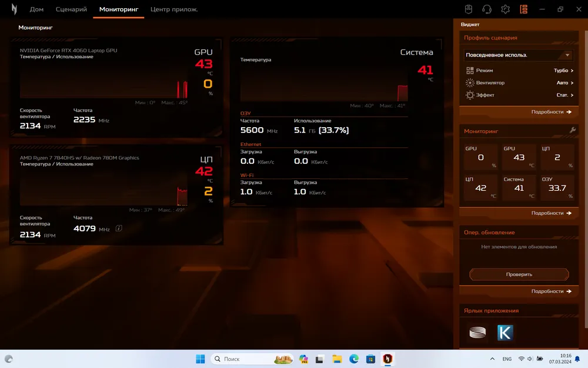The height and width of the screenshot is (368, 588).
Task: Open Microsoft Edge from the taskbar
Action: 353,359
